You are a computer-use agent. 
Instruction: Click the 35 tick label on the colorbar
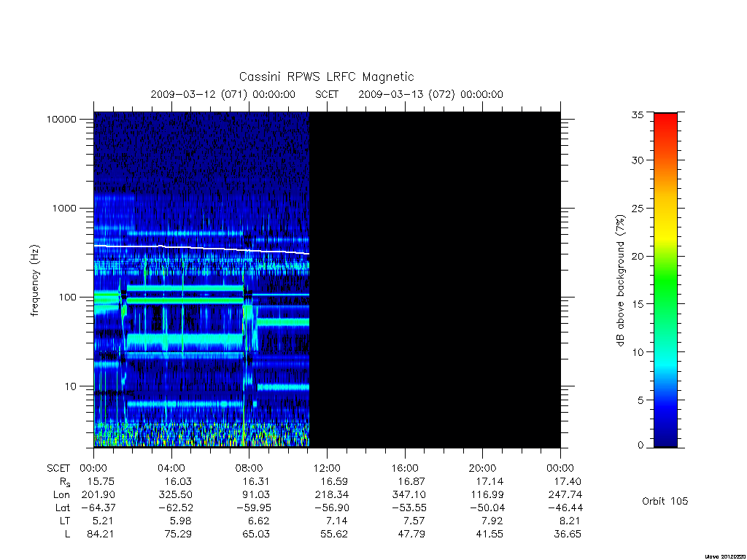(x=638, y=114)
